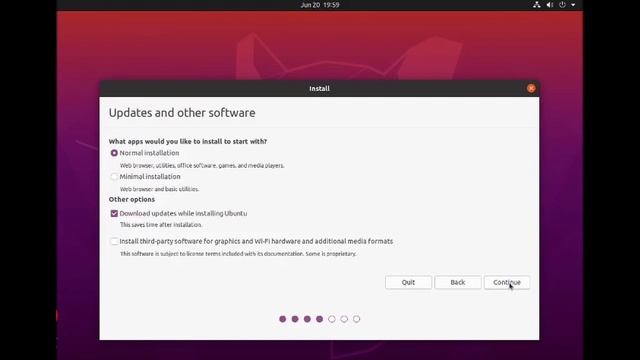640x360 pixels.
Task: Go Back to the previous step
Action: (x=458, y=282)
